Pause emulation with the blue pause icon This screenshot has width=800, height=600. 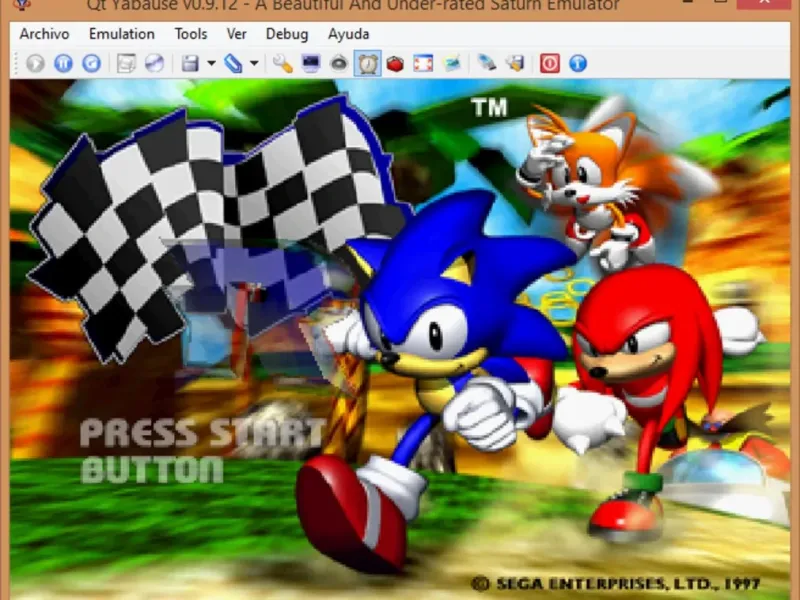(x=63, y=63)
